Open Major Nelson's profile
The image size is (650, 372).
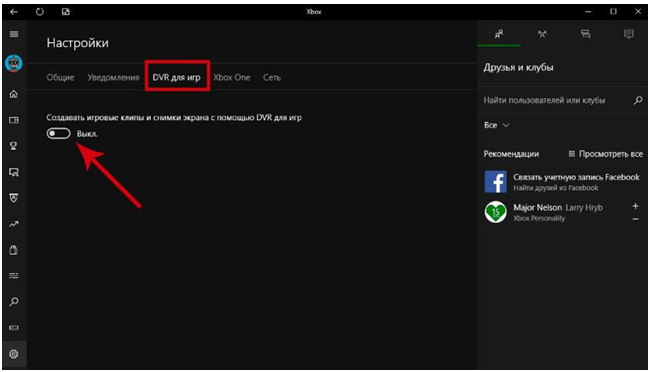[558, 207]
